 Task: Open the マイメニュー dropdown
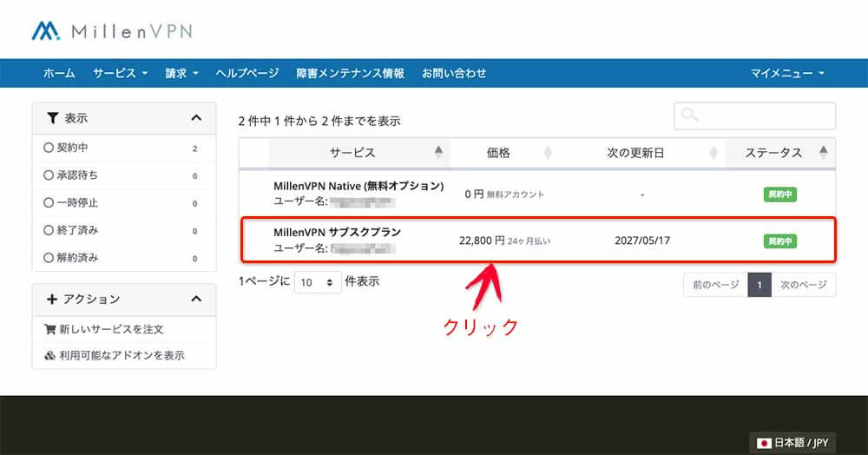tap(787, 73)
